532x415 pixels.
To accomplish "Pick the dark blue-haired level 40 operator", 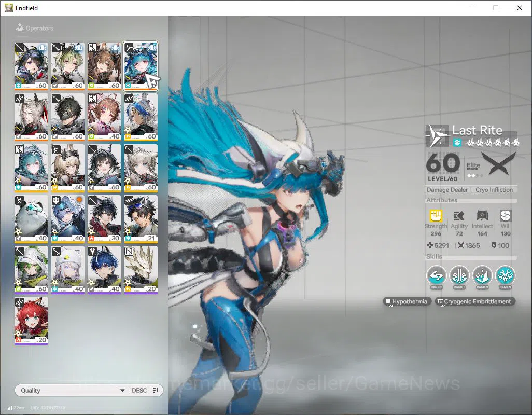I will point(104,269).
